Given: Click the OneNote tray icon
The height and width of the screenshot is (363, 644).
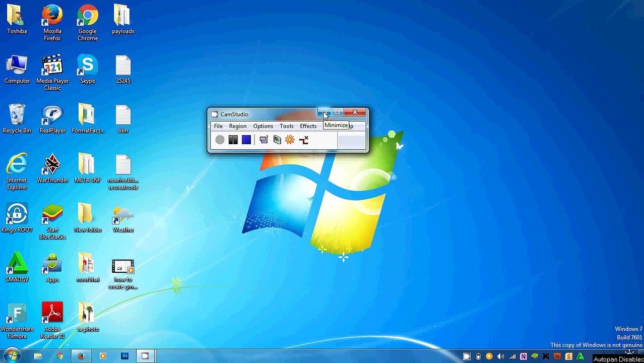Looking at the screenshot, I should 523,357.
